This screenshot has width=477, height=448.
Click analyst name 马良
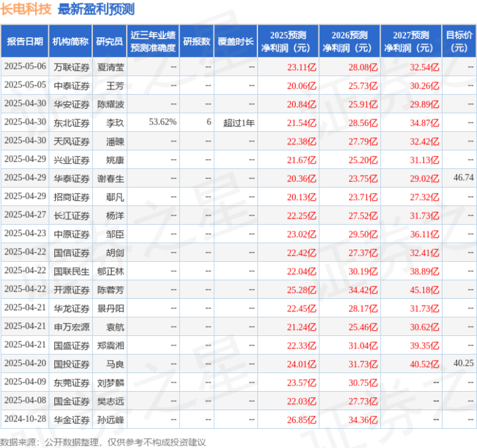(x=115, y=364)
